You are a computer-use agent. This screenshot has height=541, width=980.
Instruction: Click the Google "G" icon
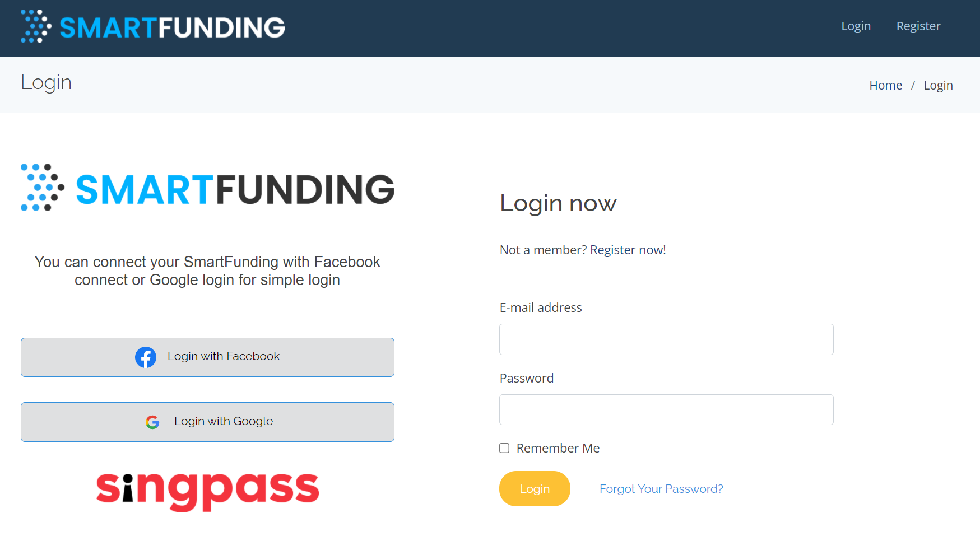pyautogui.click(x=152, y=422)
